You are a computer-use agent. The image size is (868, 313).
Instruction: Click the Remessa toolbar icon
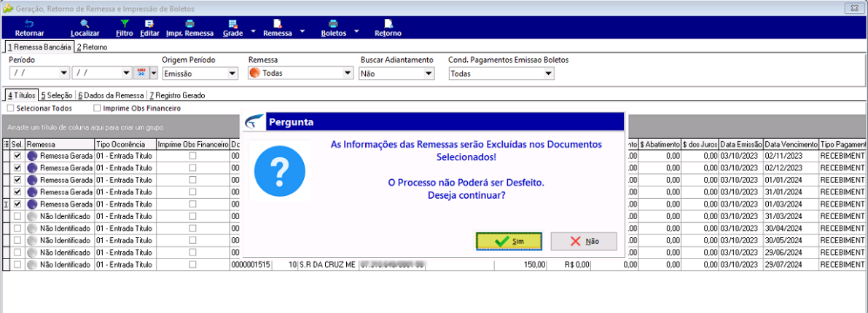click(x=278, y=24)
